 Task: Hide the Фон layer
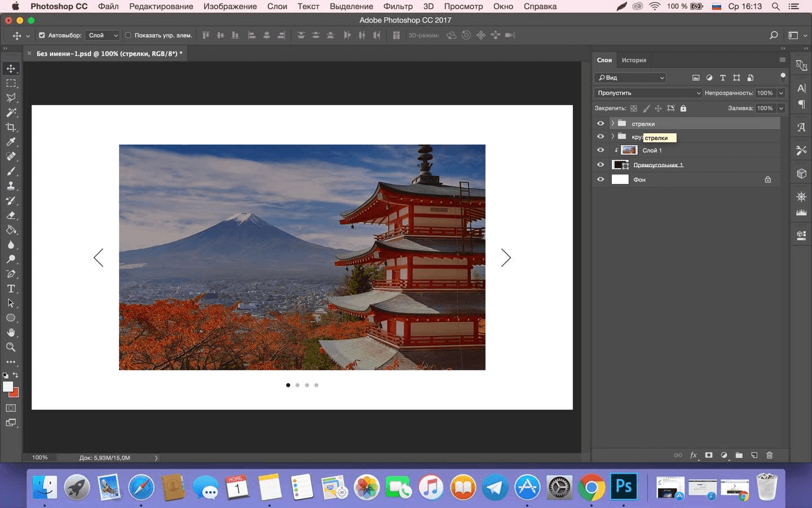(x=601, y=179)
